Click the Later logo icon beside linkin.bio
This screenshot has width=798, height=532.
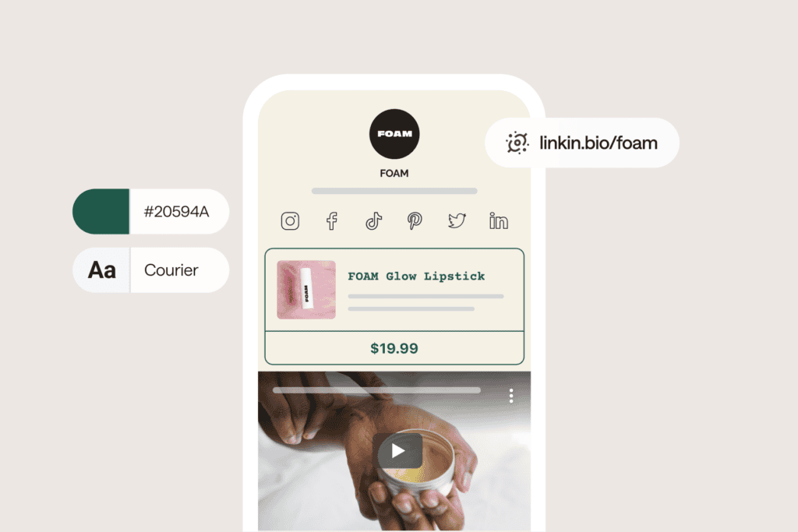click(517, 143)
